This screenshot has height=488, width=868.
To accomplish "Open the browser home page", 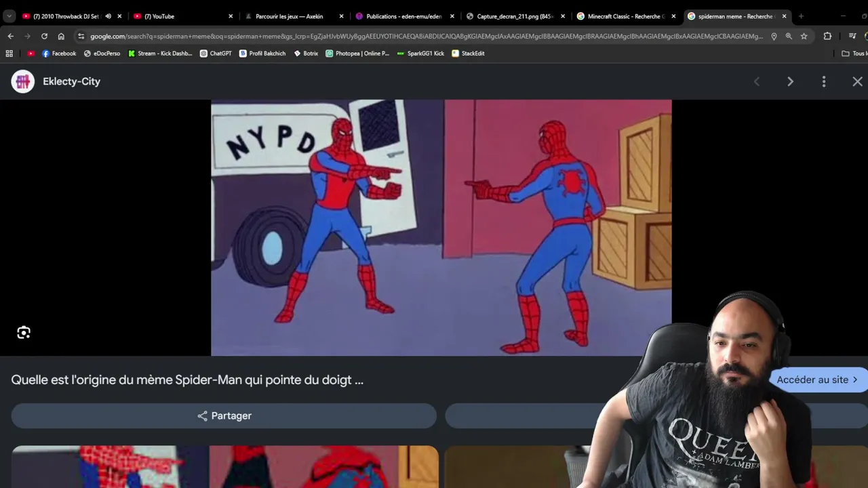I will coord(61,36).
